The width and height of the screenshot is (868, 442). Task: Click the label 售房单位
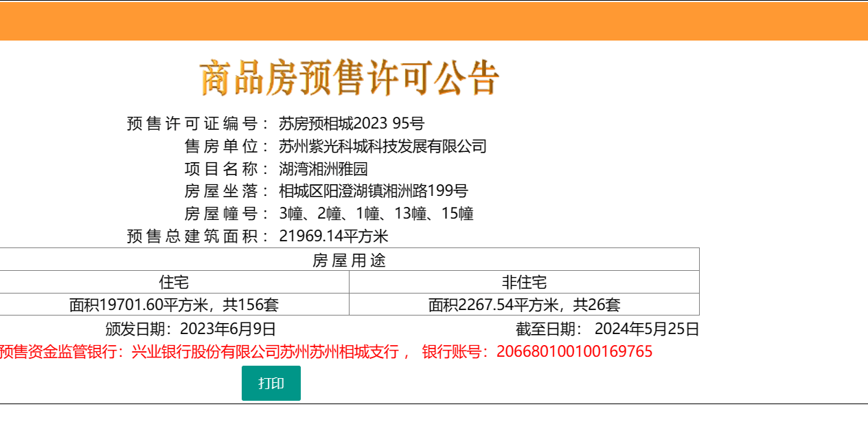coord(220,146)
